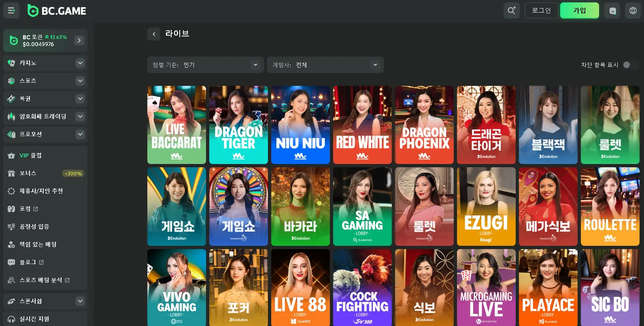Click the search icon in header
The width and height of the screenshot is (644, 326).
point(511,11)
